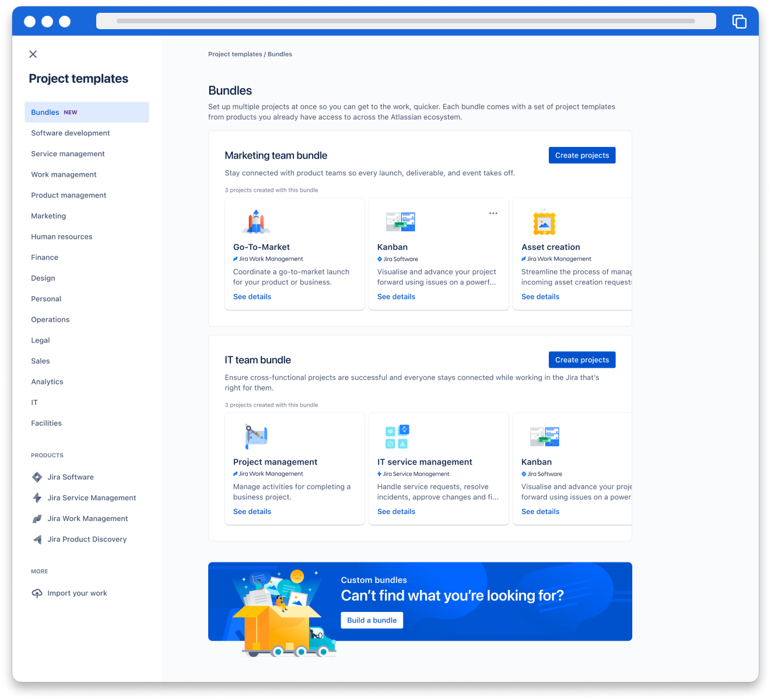Screen dimensions: 771x700
Task: See details for IT service management
Action: click(396, 512)
